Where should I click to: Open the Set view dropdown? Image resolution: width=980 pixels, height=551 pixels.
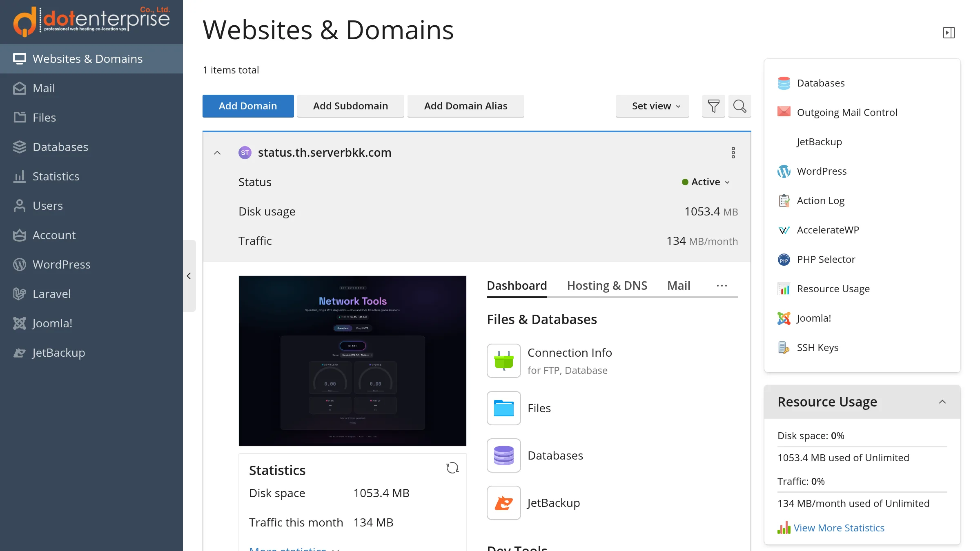[x=652, y=106]
